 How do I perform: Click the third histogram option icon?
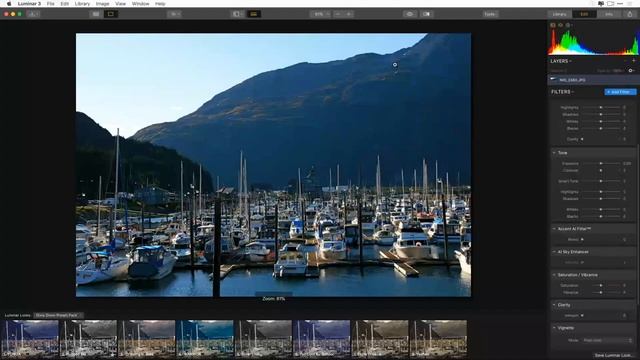tap(568, 25)
